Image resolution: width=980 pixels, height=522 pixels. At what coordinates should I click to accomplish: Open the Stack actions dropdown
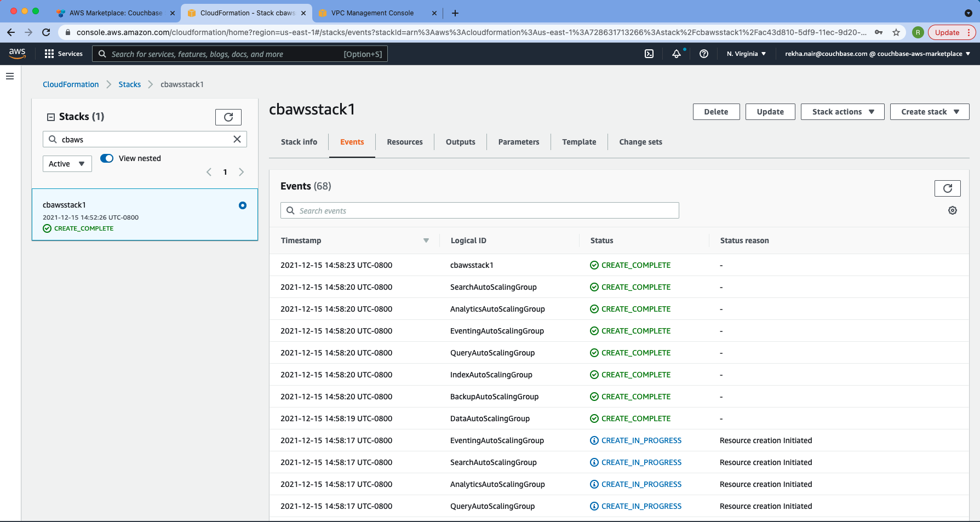click(x=842, y=111)
